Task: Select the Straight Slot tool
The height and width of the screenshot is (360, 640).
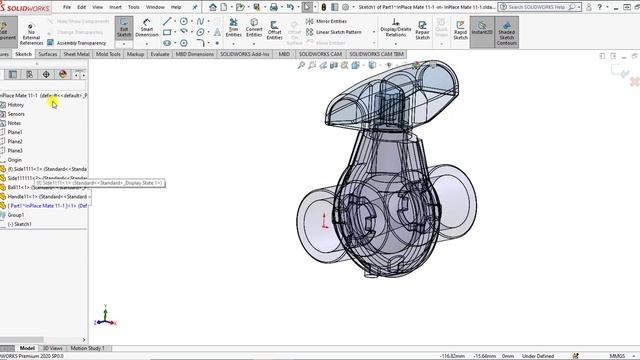Action: click(x=167, y=43)
